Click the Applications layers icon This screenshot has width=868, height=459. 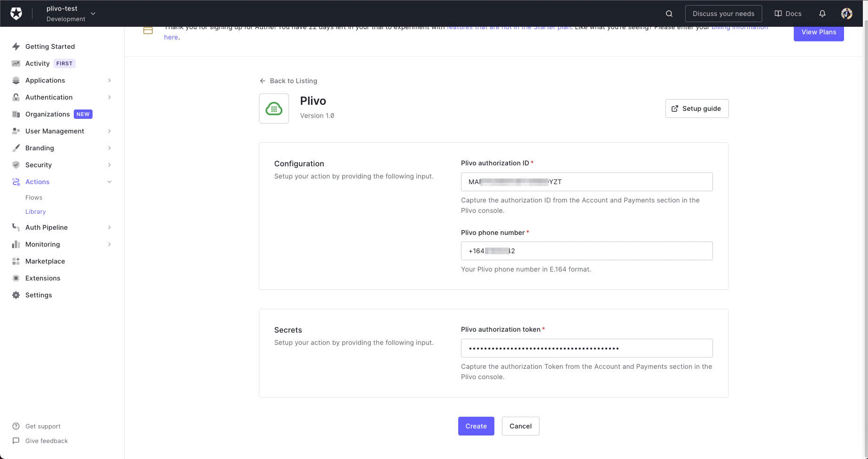16,80
